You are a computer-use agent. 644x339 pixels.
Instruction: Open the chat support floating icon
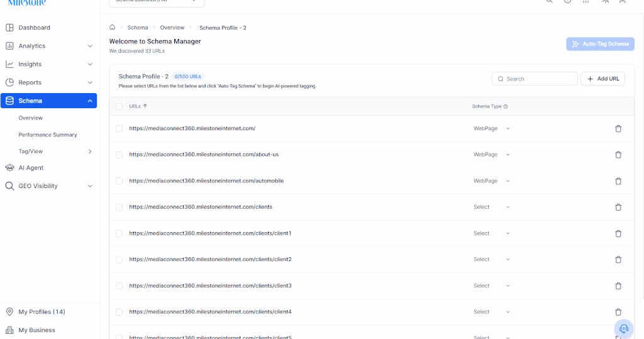coord(624,328)
